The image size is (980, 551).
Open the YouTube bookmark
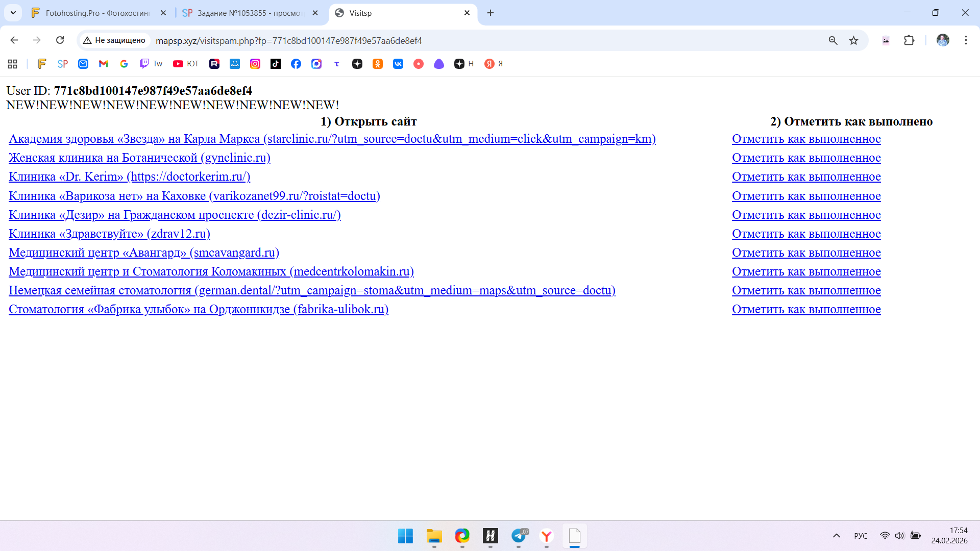pyautogui.click(x=186, y=64)
